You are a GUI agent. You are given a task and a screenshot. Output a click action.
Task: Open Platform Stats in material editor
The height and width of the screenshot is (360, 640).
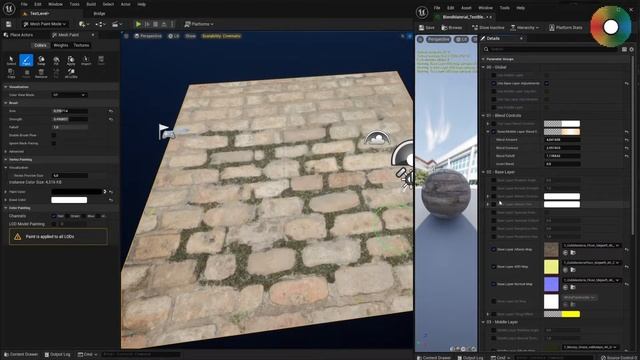(566, 27)
